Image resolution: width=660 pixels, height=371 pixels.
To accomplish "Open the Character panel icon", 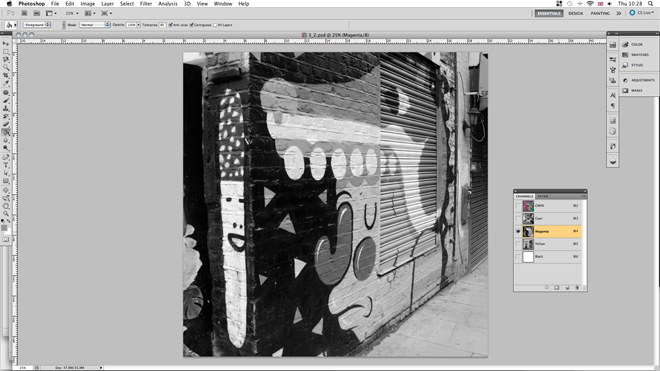I will point(612,95).
